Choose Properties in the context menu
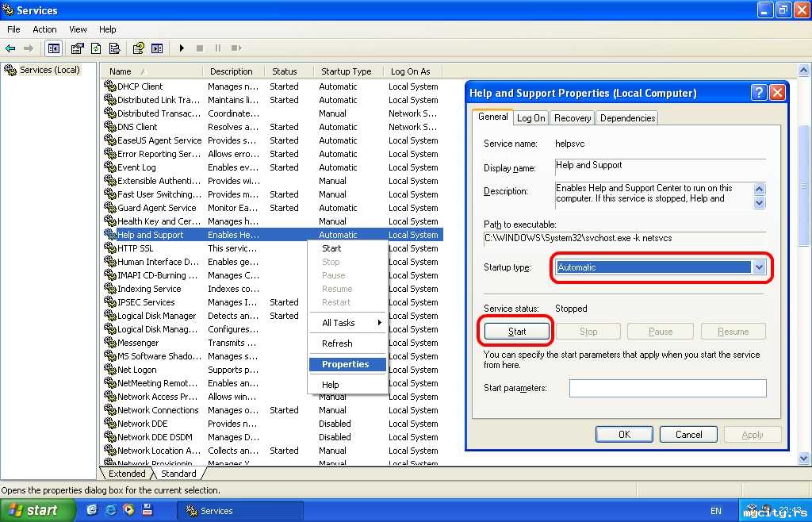812x522 pixels. 346,364
